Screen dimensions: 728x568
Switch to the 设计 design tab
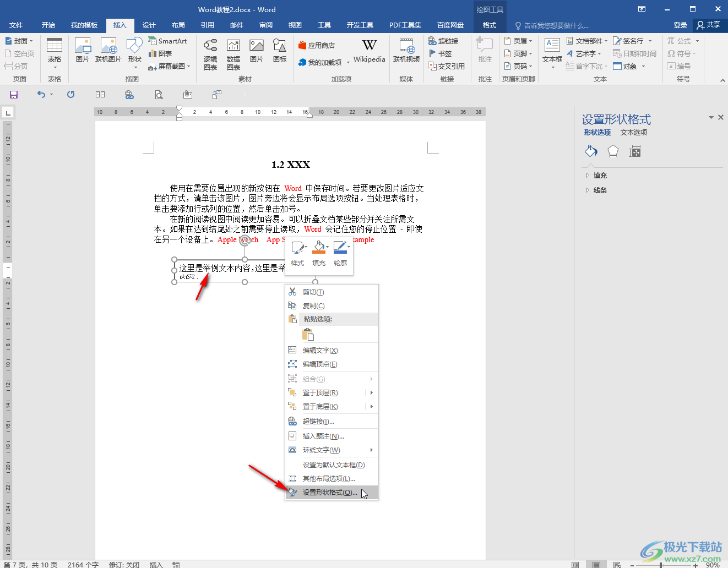pos(149,25)
